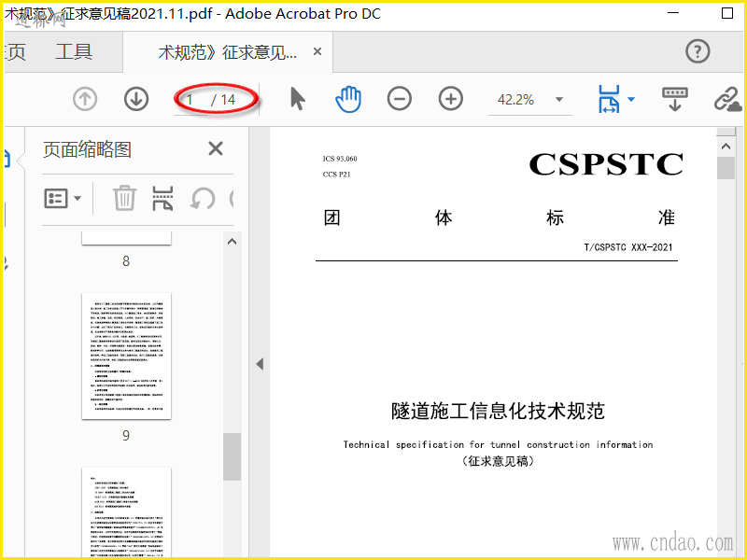Minimize the Acrobat window
The image size is (747, 560).
[x=673, y=13]
